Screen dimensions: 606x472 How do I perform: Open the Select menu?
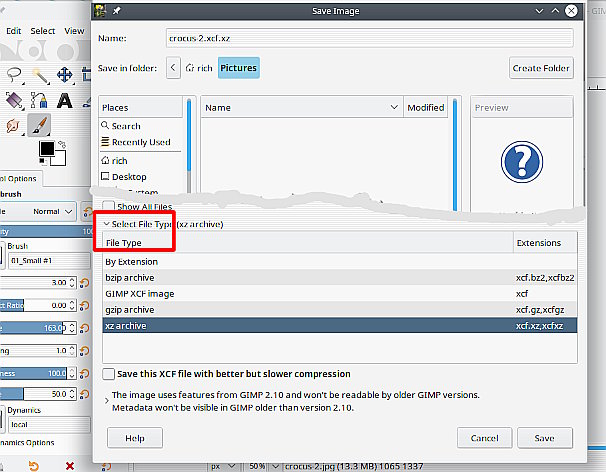click(x=43, y=31)
